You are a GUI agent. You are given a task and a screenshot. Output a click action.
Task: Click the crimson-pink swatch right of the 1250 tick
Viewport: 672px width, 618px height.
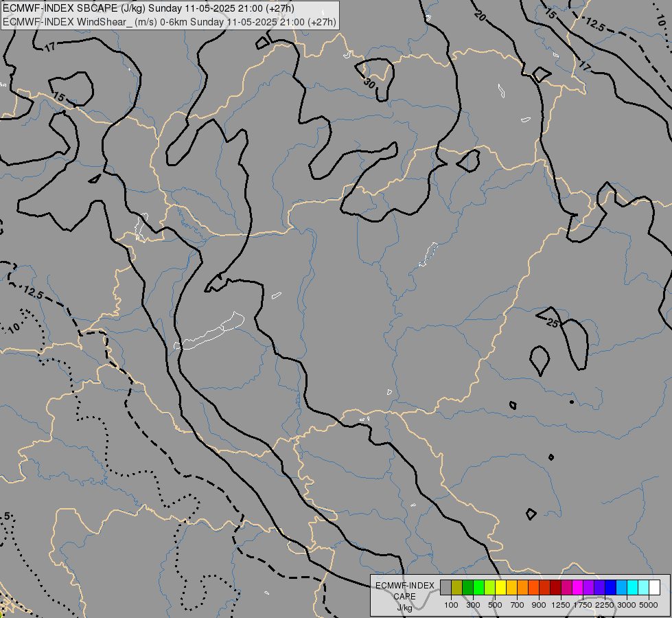(x=566, y=588)
